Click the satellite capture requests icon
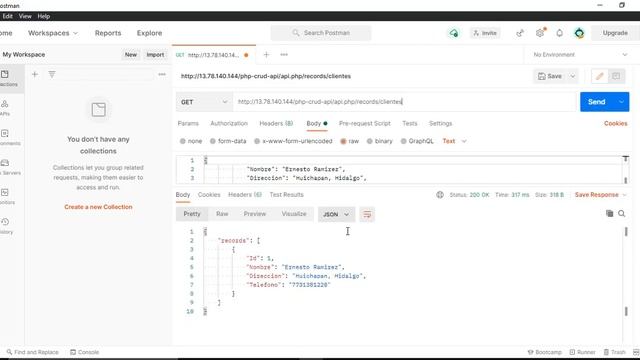Image resolution: width=640 pixels, height=360 pixels. click(x=520, y=33)
